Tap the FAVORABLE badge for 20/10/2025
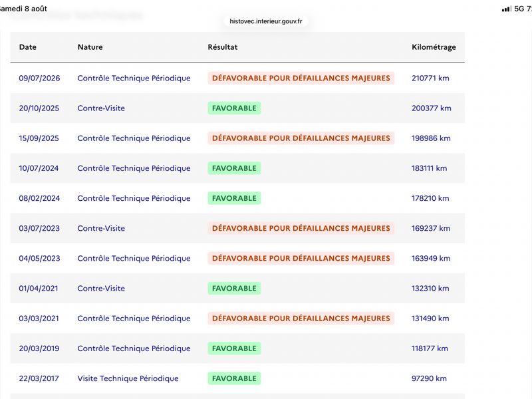This screenshot has width=532, height=399. tap(234, 108)
